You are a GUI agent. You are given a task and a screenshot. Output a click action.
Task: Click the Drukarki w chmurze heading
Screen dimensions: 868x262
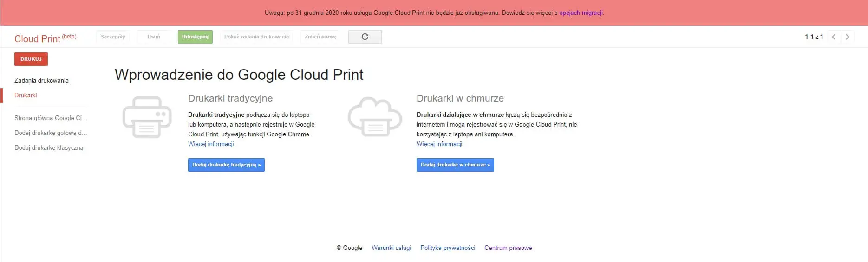(460, 98)
